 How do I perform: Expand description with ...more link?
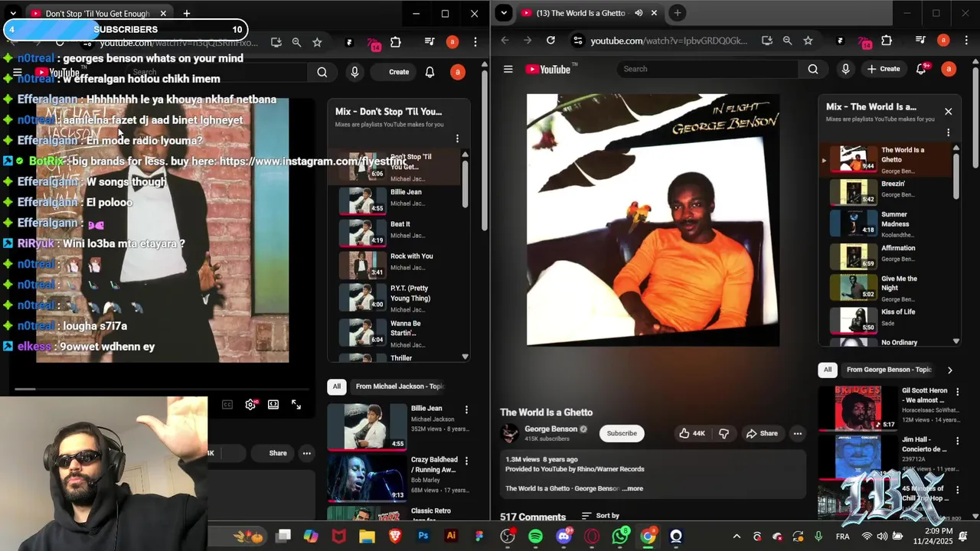point(632,488)
